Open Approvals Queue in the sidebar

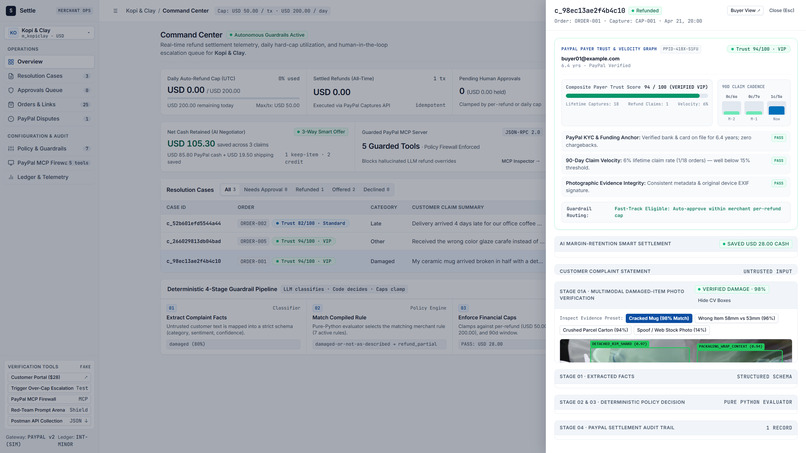[x=49, y=90]
